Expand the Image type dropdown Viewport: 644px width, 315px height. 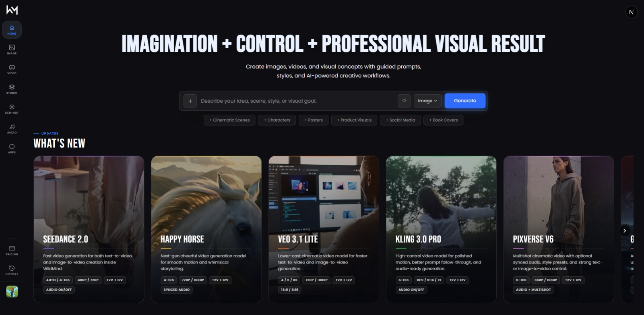pyautogui.click(x=427, y=101)
